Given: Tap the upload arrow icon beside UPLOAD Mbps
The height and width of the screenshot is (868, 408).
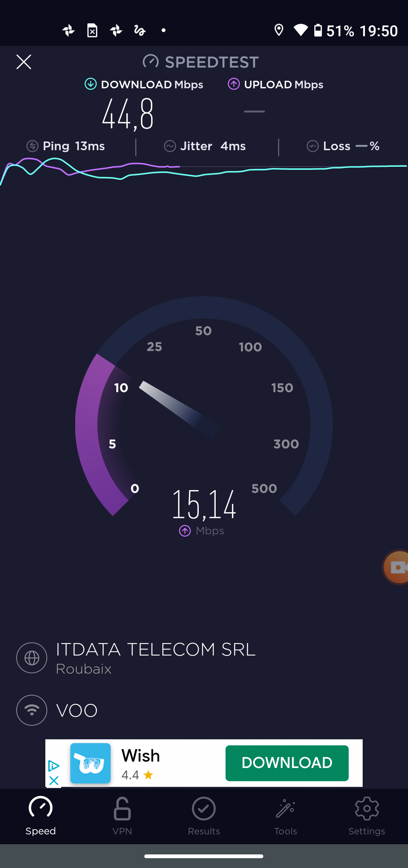Looking at the screenshot, I should pos(234,84).
